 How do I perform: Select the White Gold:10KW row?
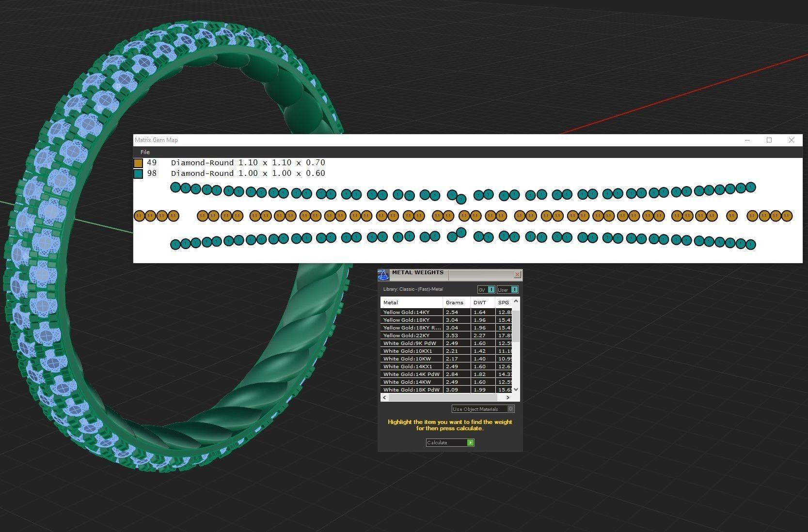tap(446, 359)
